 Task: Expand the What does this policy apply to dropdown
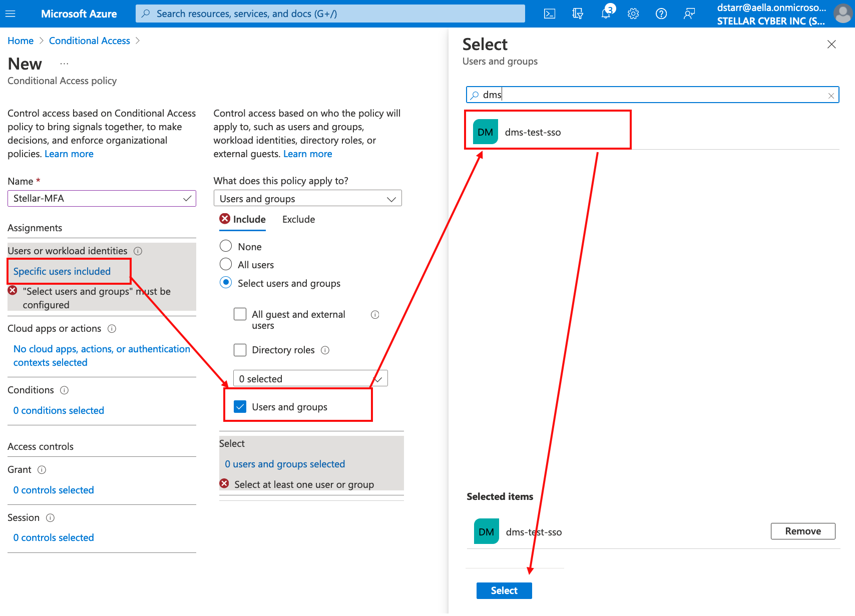pos(307,199)
